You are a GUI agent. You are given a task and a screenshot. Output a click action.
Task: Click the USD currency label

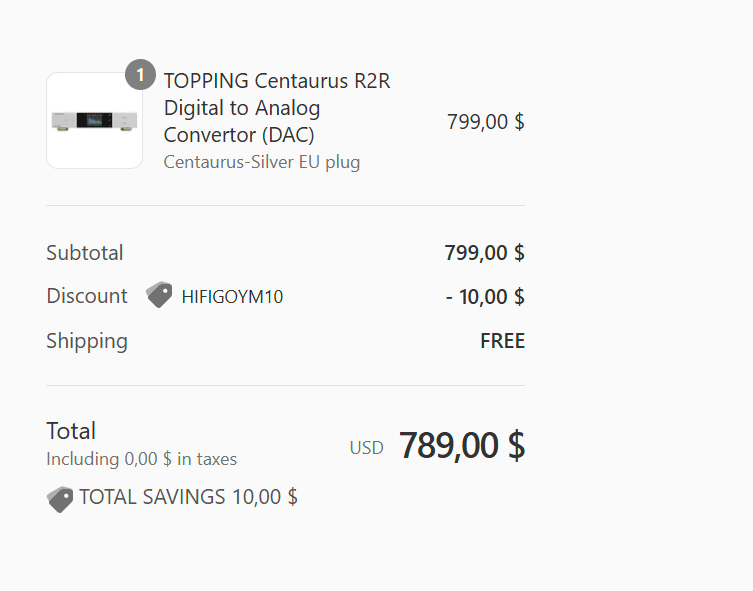pos(366,448)
